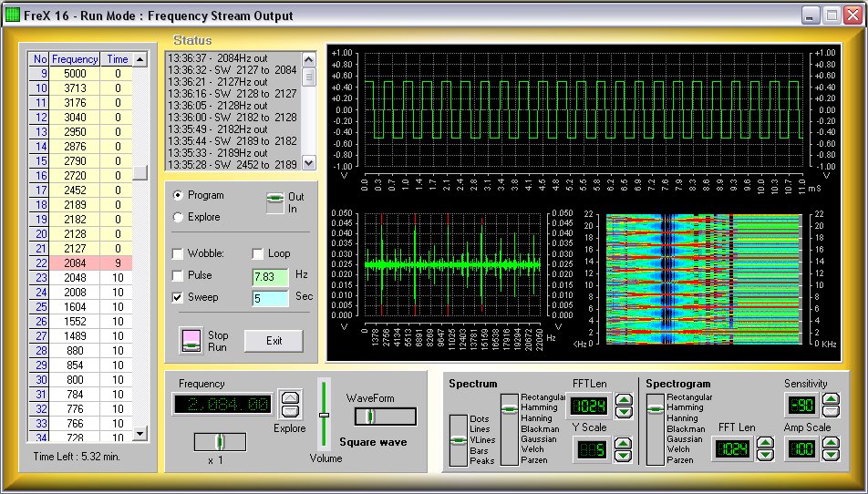
Task: Enable the Loop checkbox
Action: 257,254
